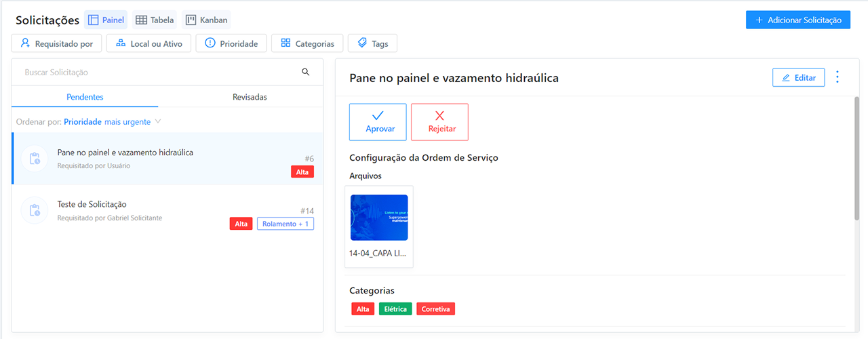868x339 pixels.
Task: Click Requisitado por Gabriel Solicitante text
Action: [110, 218]
